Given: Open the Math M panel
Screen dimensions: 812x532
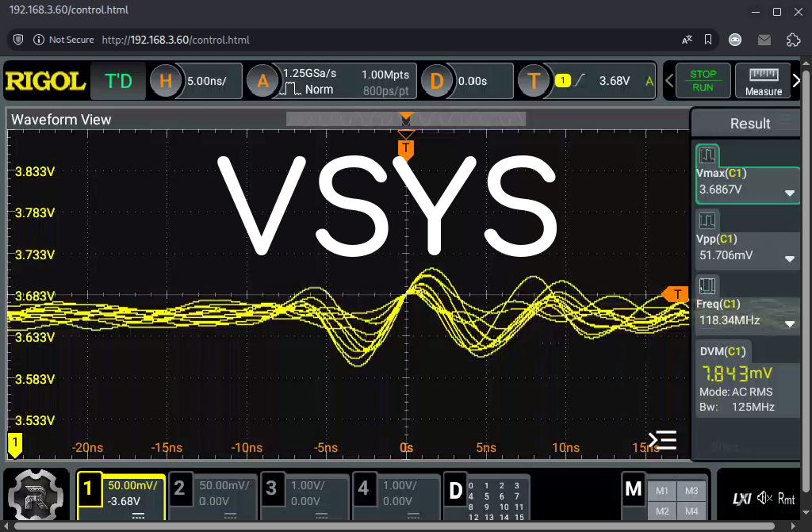Looking at the screenshot, I should [x=634, y=489].
